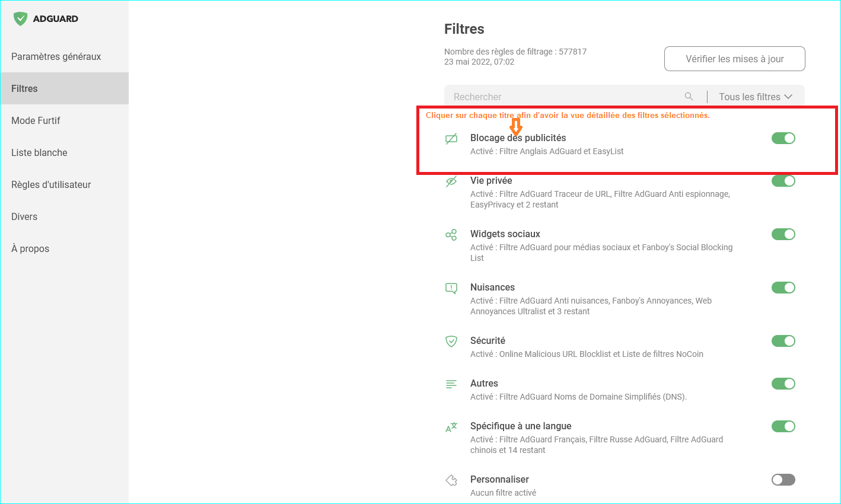Click the Widgets sociaux share icon
The width and height of the screenshot is (841, 504).
pos(451,235)
